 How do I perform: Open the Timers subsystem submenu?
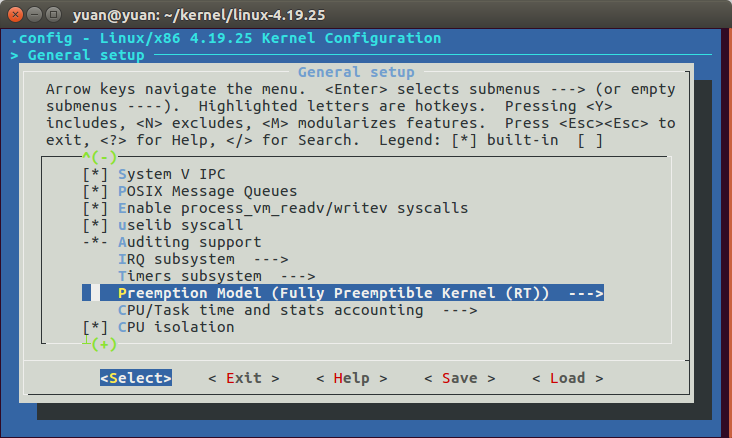(x=217, y=276)
